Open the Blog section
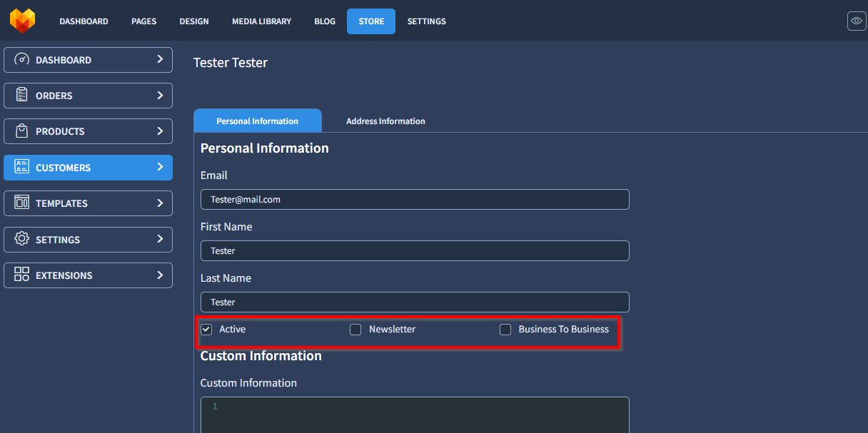The height and width of the screenshot is (433, 868). pyautogui.click(x=325, y=21)
